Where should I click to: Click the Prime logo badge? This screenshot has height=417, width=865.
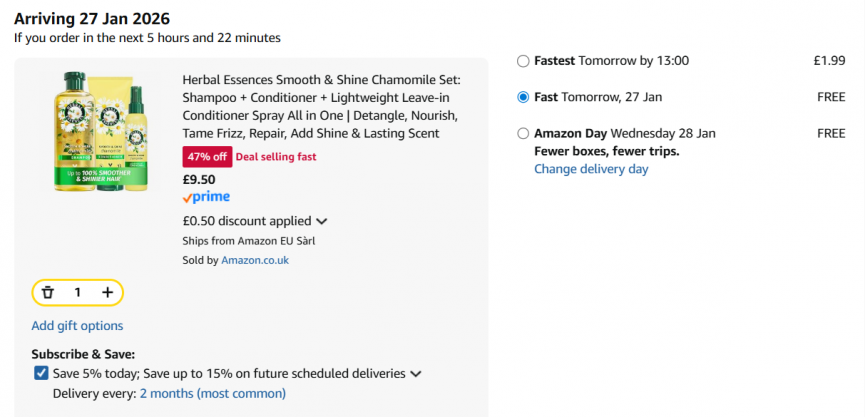click(x=206, y=197)
